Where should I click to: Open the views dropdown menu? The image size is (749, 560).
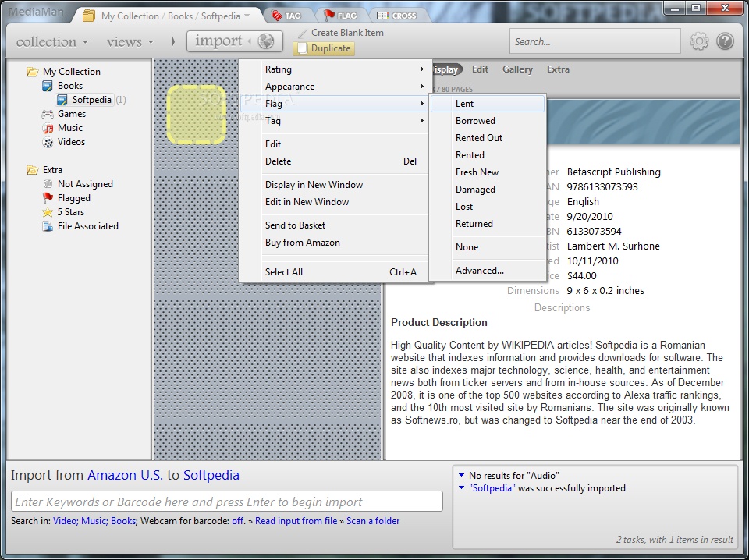click(130, 42)
